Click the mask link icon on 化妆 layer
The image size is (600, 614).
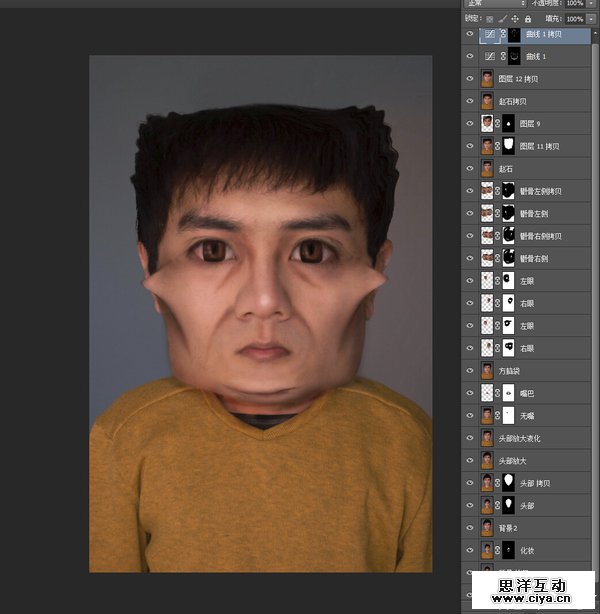coord(498,550)
